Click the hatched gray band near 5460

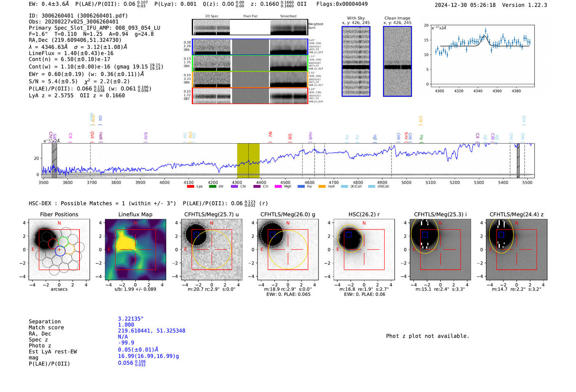pyautogui.click(x=518, y=160)
